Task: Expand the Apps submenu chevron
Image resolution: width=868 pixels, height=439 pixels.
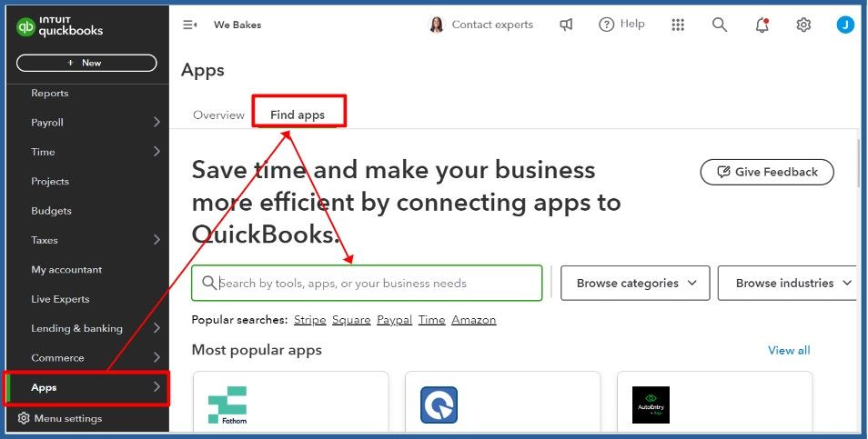Action: [156, 387]
